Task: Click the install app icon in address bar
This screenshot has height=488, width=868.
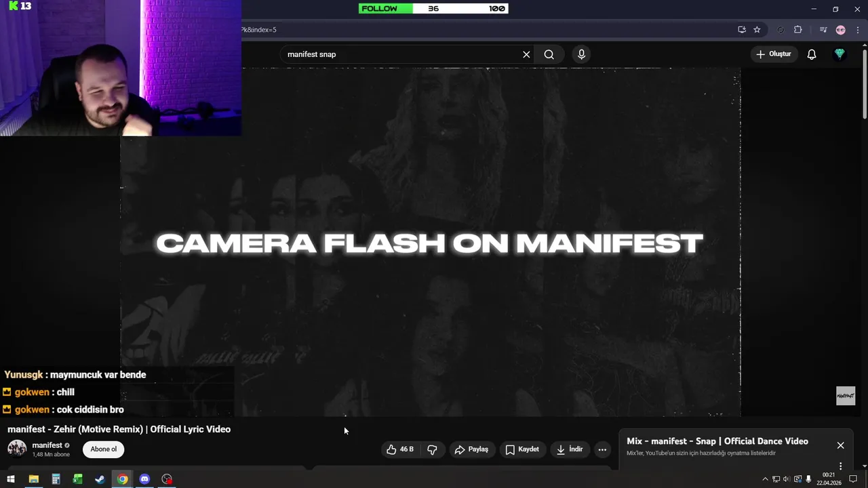Action: coord(742,30)
